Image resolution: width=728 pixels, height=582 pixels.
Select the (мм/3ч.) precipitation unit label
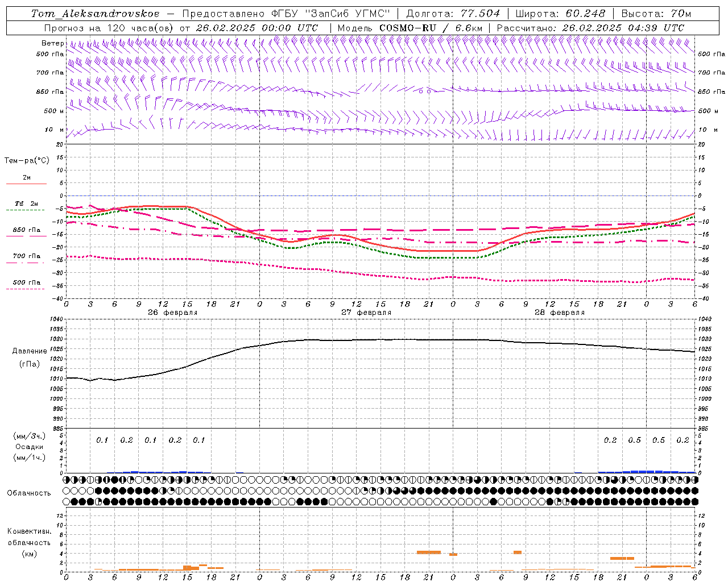[30, 436]
